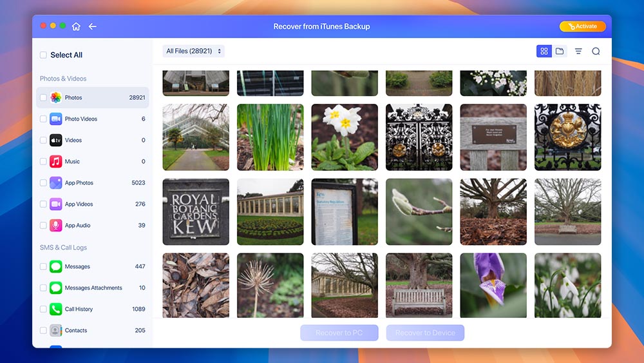Select the App Photos icon
This screenshot has height=363, width=644.
coord(56,182)
